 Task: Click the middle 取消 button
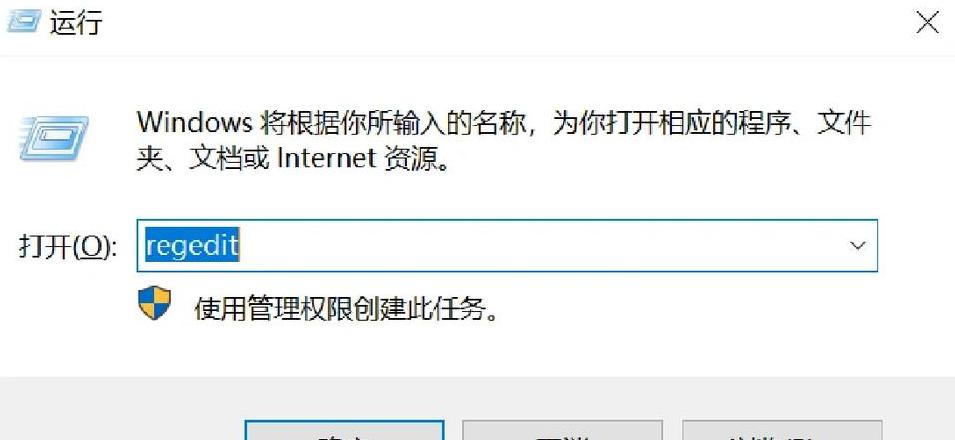[x=562, y=430]
